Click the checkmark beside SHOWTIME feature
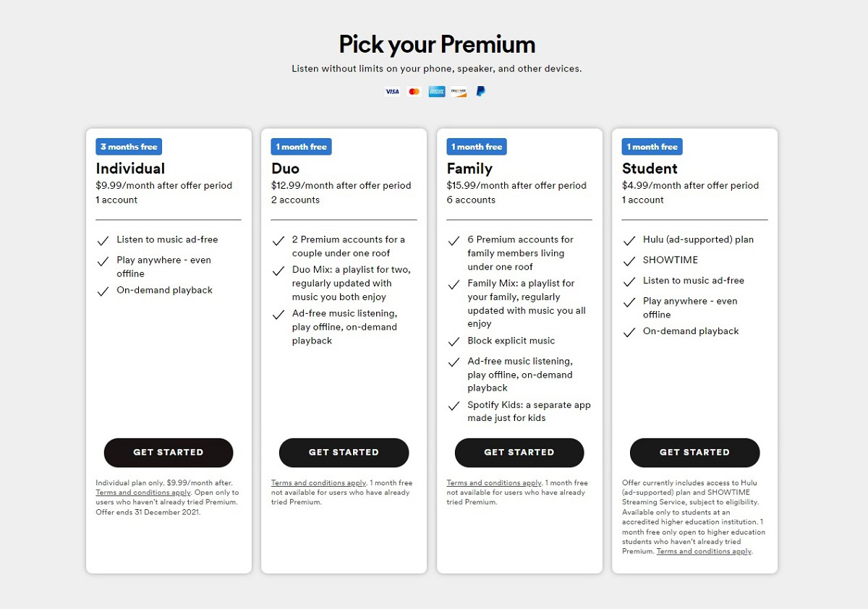868x609 pixels. [x=629, y=261]
